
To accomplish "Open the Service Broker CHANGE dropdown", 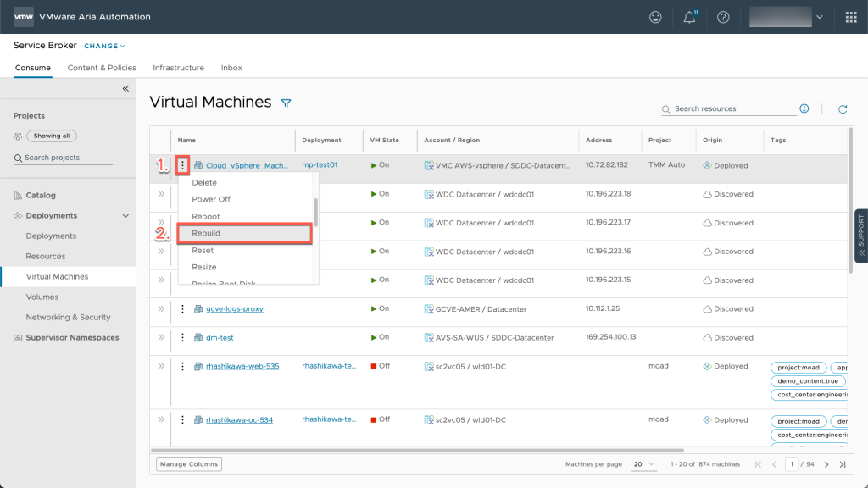I will (104, 46).
